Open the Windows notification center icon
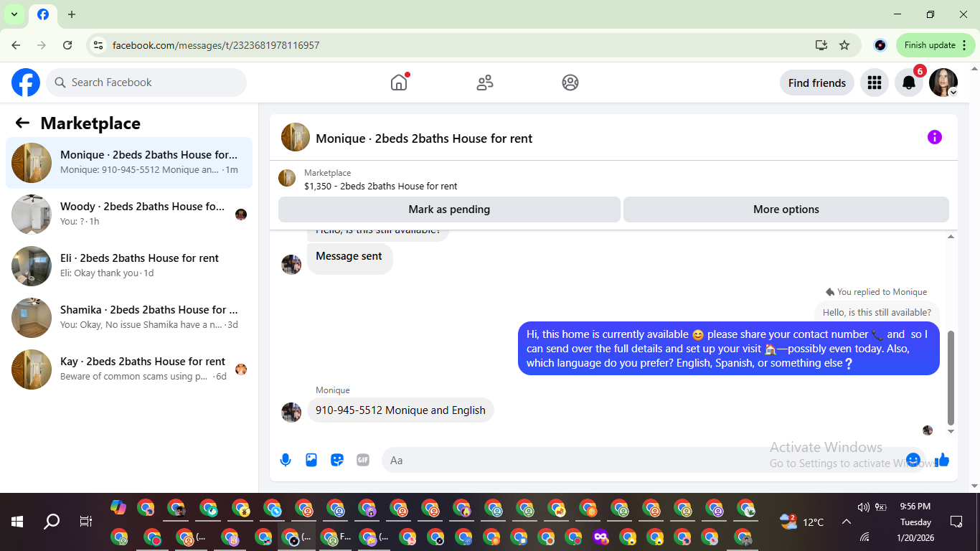The image size is (980, 551). 956,522
